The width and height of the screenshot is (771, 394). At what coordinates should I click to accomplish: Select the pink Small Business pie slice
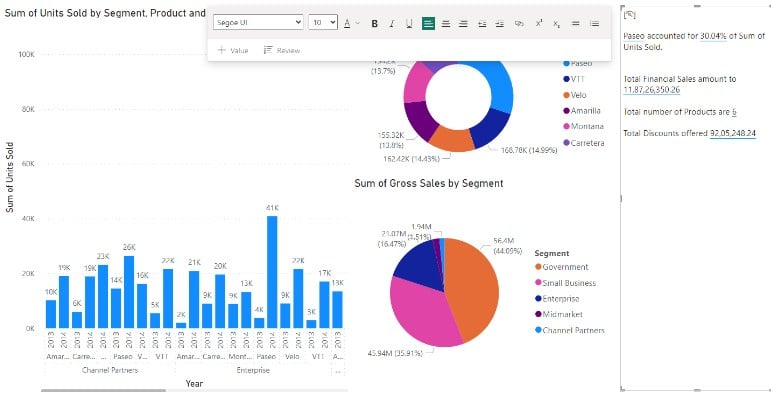pos(423,312)
